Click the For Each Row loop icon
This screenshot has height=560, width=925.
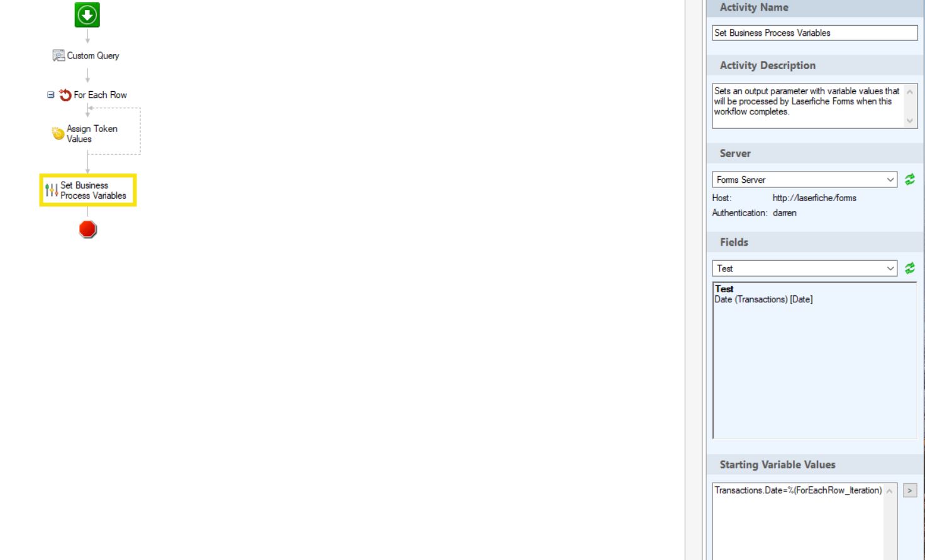click(65, 95)
